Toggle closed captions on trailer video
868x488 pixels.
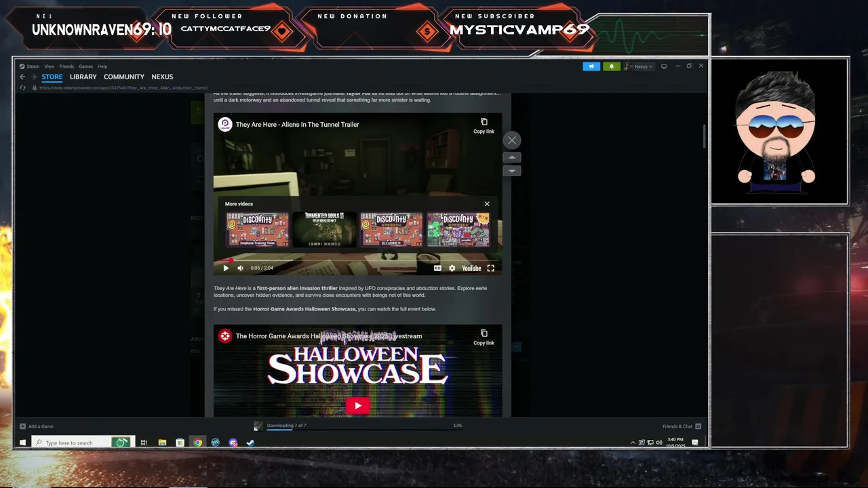click(437, 268)
